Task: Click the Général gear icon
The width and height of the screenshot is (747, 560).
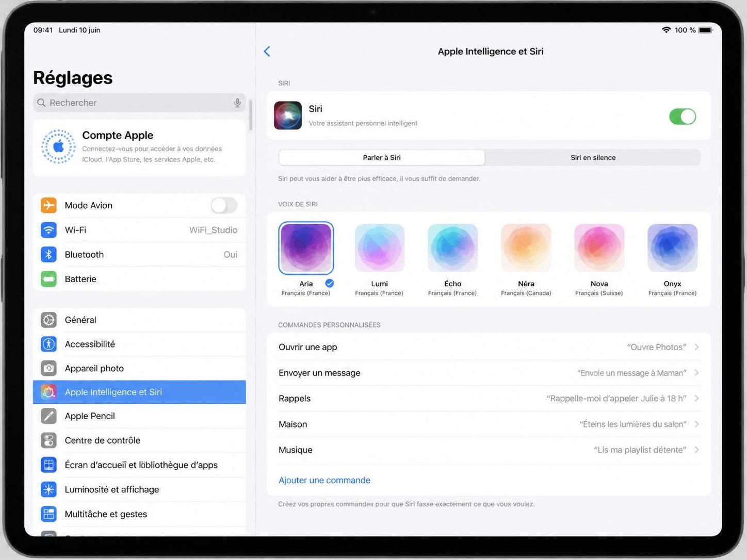Action: click(x=49, y=320)
